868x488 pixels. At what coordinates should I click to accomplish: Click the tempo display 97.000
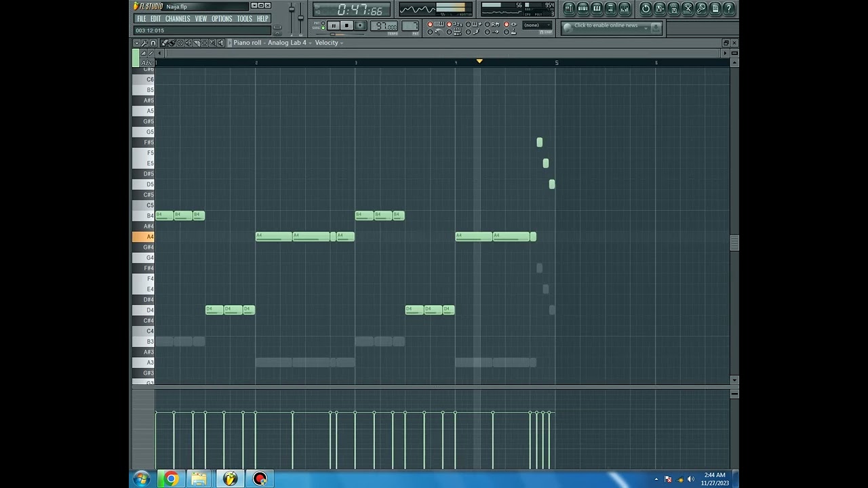click(384, 26)
